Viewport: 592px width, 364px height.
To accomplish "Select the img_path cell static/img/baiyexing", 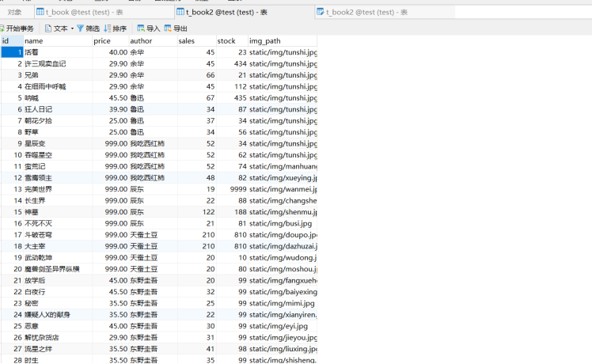I will coord(283,291).
